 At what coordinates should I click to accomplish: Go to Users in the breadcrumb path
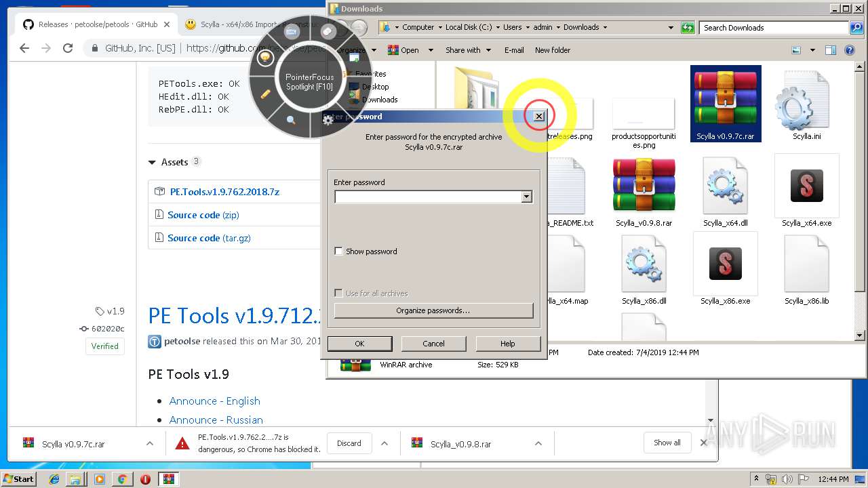(x=513, y=27)
